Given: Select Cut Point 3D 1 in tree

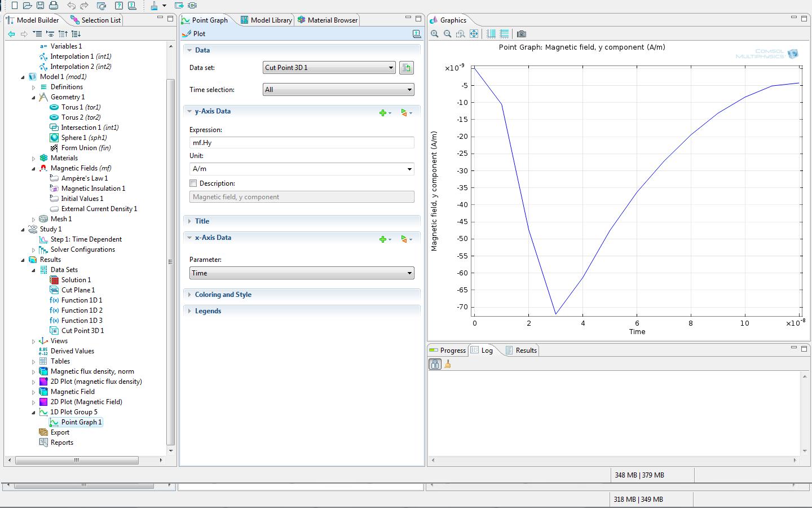Looking at the screenshot, I should click(x=82, y=331).
